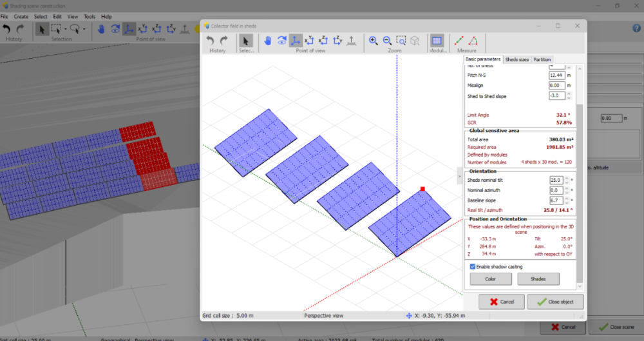
Task: Activate the Orbit eye view tool
Action: [281, 41]
